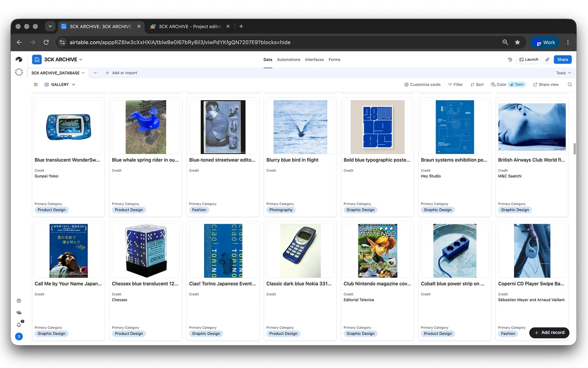Click the browser back arrow
Viewport: 588px width, 368px height.
point(19,42)
